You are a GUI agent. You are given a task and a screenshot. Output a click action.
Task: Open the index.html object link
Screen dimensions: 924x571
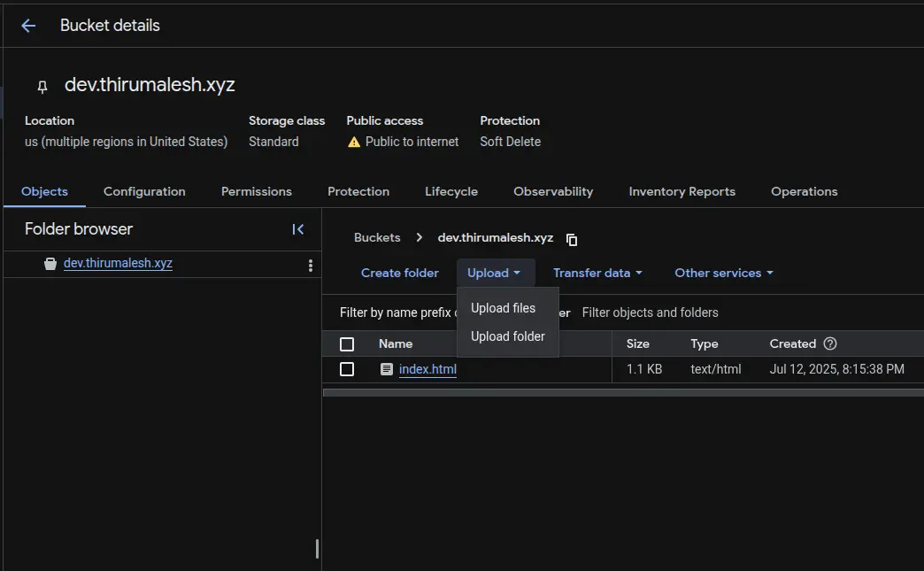pos(427,369)
